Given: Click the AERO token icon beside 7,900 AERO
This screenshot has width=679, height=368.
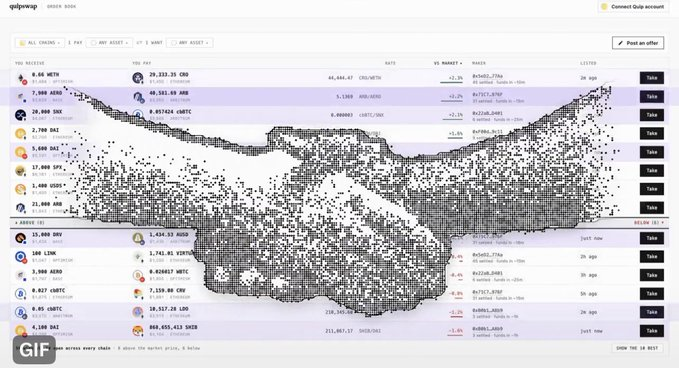Looking at the screenshot, I should tap(20, 97).
